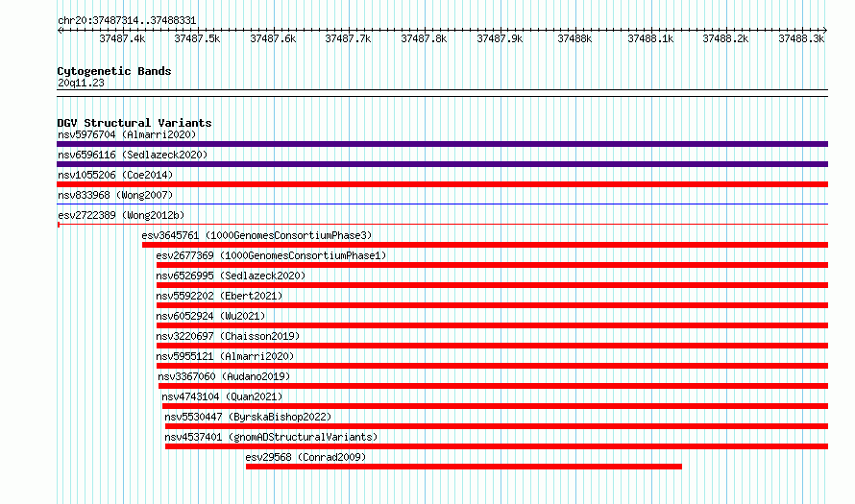Open nsv5955121 (Almarri2020) variant
Image resolution: width=855 pixels, height=504 pixels.
tap(225, 356)
